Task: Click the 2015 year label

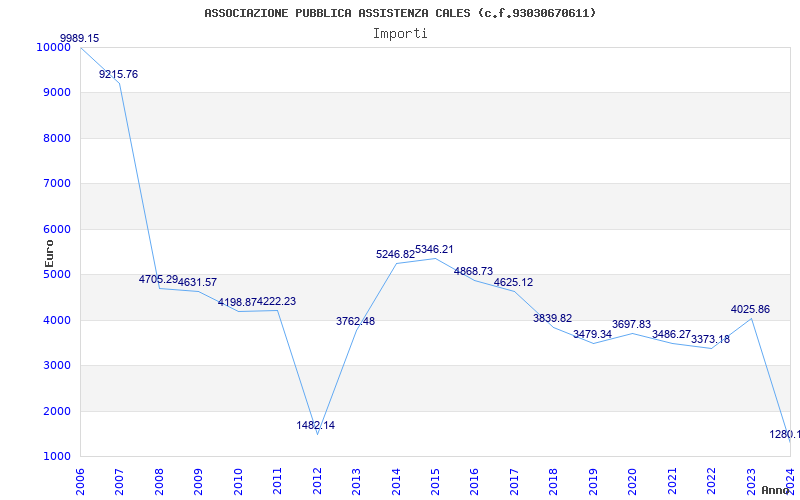Action: click(x=435, y=481)
